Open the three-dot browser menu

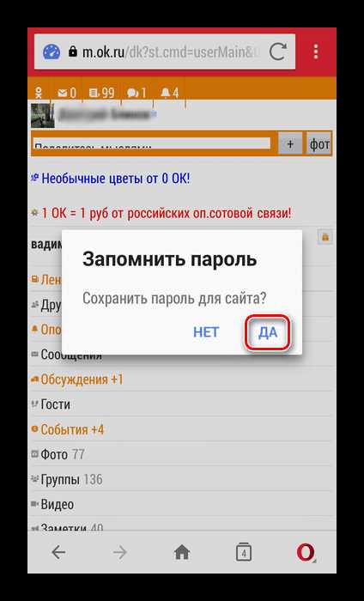(316, 52)
